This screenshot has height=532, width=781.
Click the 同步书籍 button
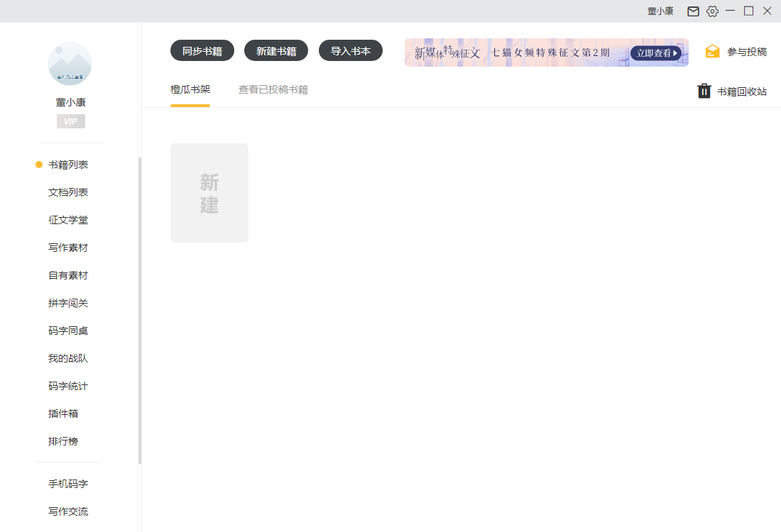point(201,50)
